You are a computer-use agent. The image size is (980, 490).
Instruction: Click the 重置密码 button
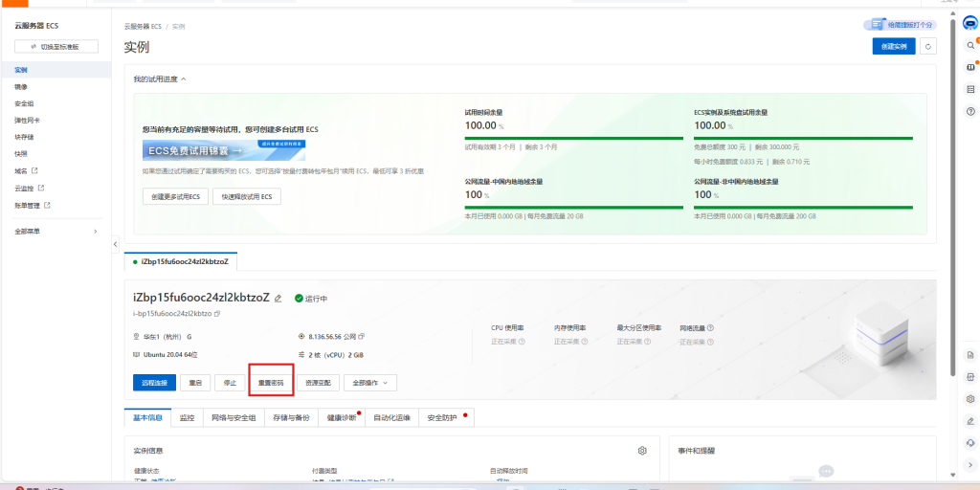271,382
